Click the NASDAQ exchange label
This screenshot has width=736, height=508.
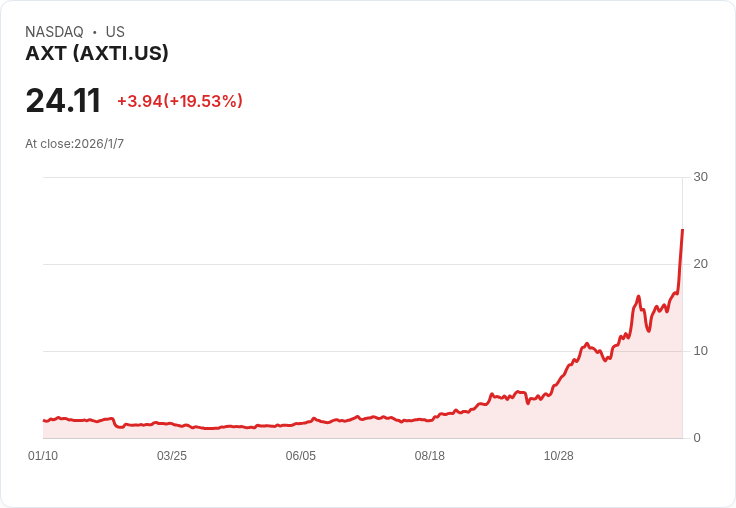[x=54, y=32]
